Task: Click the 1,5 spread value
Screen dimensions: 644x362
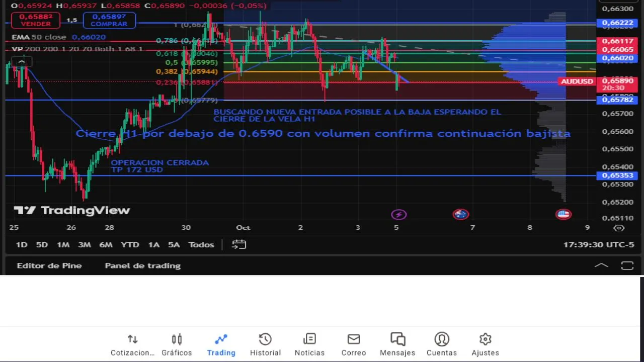Action: coord(71,20)
